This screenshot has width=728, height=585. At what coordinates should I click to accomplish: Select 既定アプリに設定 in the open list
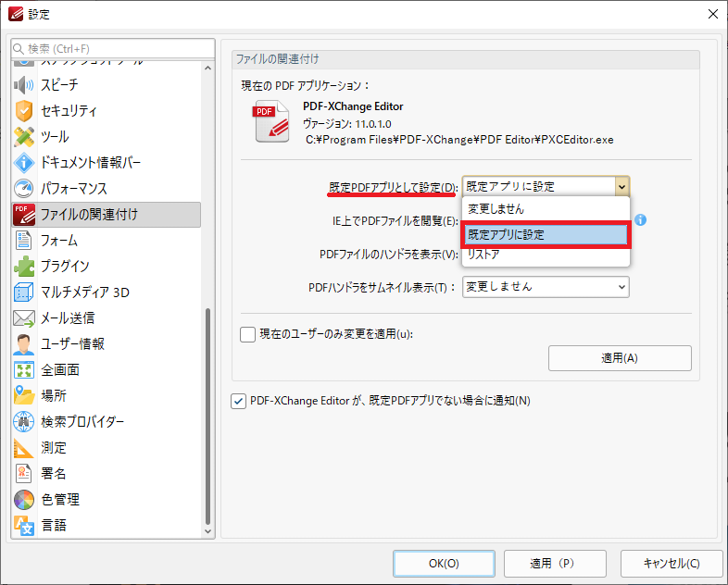coord(546,235)
